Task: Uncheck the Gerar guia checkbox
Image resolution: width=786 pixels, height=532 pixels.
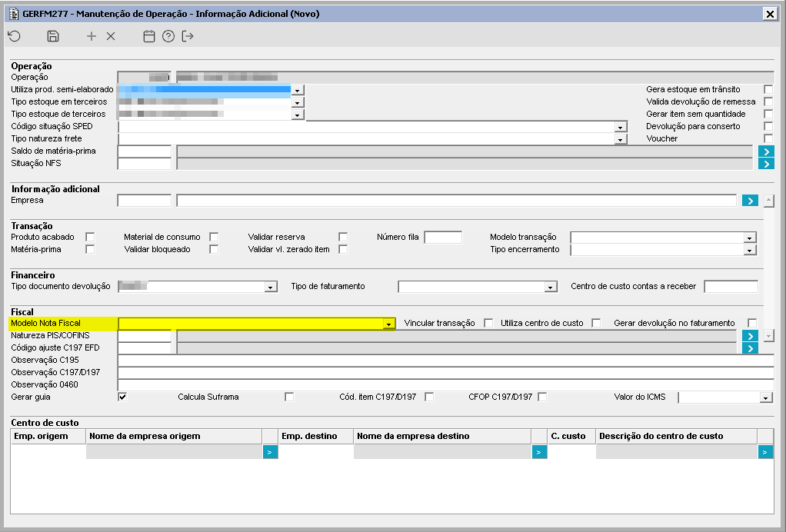Action: (x=123, y=397)
